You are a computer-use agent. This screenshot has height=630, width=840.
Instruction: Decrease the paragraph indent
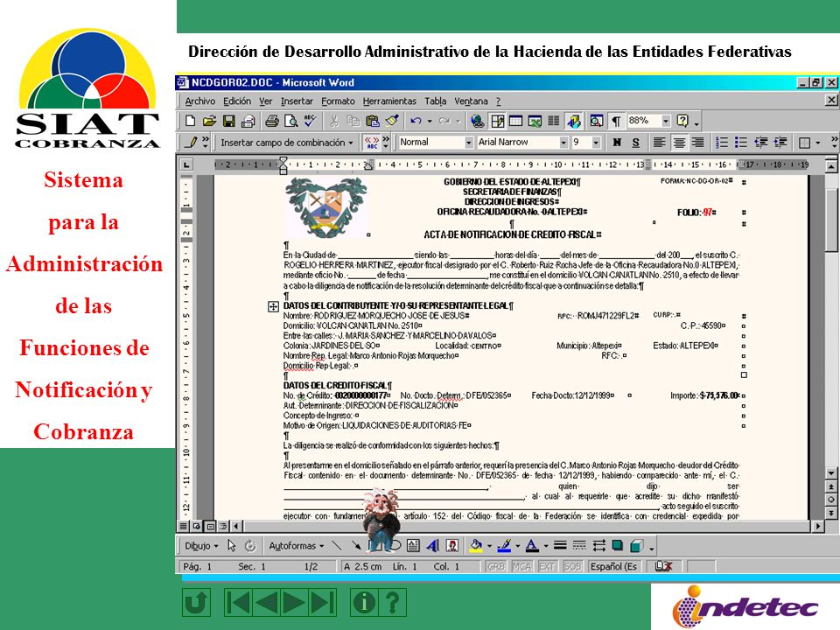tap(760, 143)
